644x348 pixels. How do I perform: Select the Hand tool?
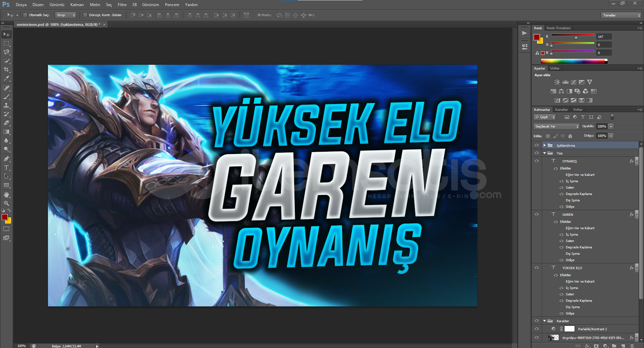pyautogui.click(x=6, y=195)
